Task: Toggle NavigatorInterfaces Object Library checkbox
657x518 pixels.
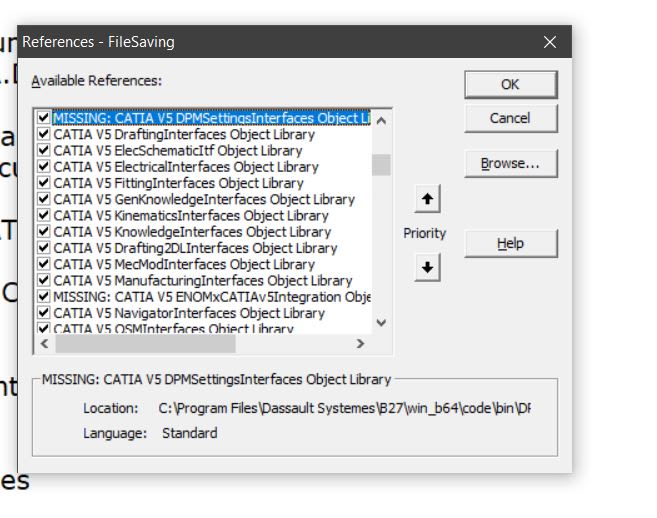Action: point(44,313)
